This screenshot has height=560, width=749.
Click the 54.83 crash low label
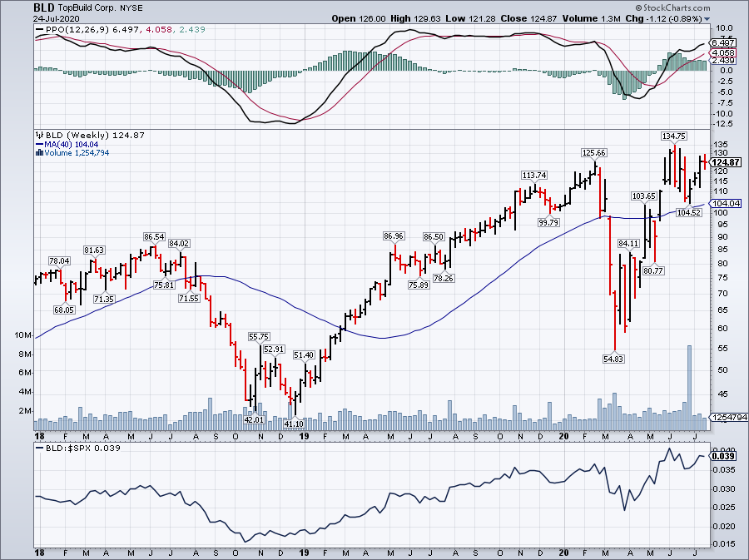coord(613,359)
